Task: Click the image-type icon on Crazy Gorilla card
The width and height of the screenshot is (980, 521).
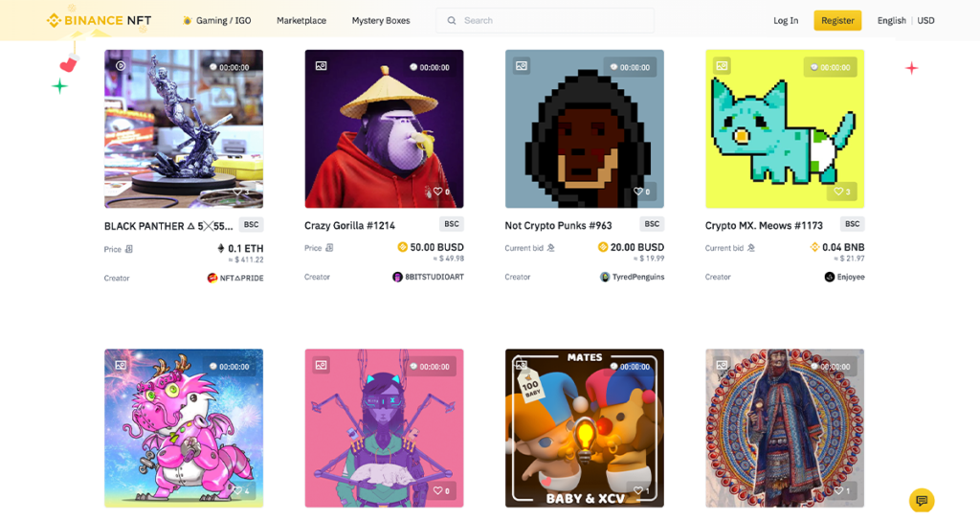Action: coord(322,66)
